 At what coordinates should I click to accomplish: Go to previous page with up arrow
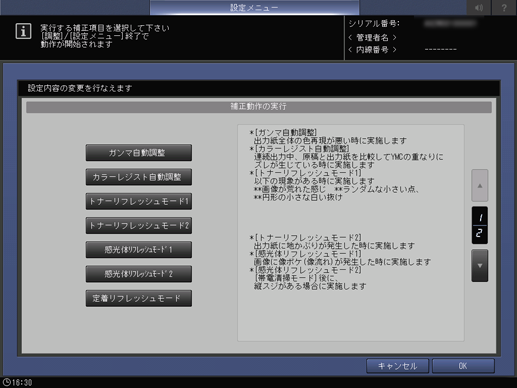480,185
